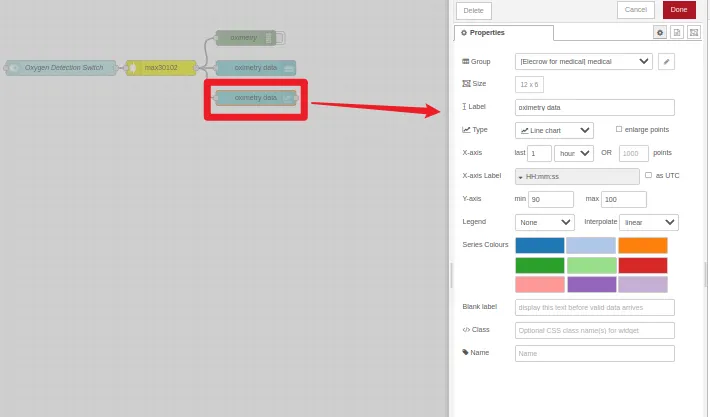Switch to the Properties tab
Image resolution: width=710 pixels, height=417 pixels.
503,33
